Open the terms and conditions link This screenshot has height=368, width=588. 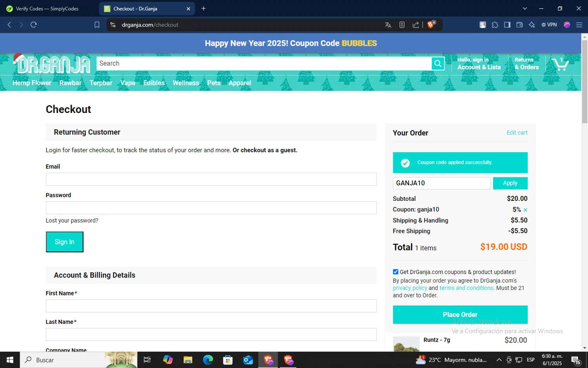tap(466, 288)
